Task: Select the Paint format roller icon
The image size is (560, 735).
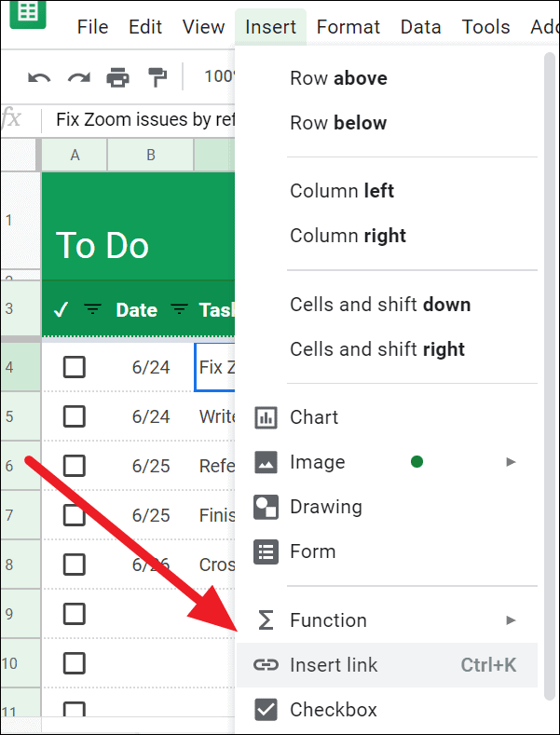Action: 157,77
